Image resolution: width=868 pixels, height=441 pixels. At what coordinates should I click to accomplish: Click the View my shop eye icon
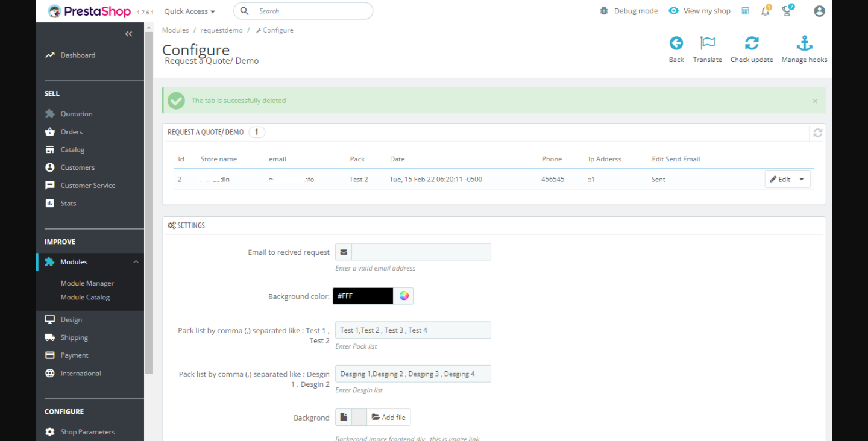[674, 11]
